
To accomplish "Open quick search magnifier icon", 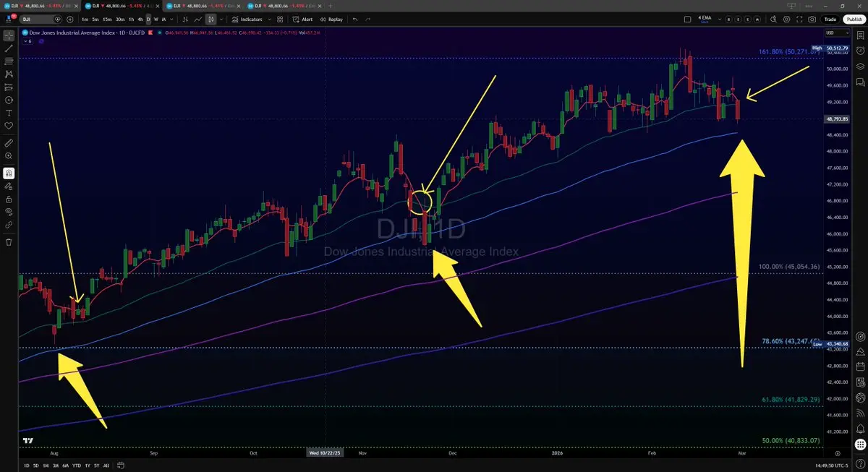I will 773,20.
